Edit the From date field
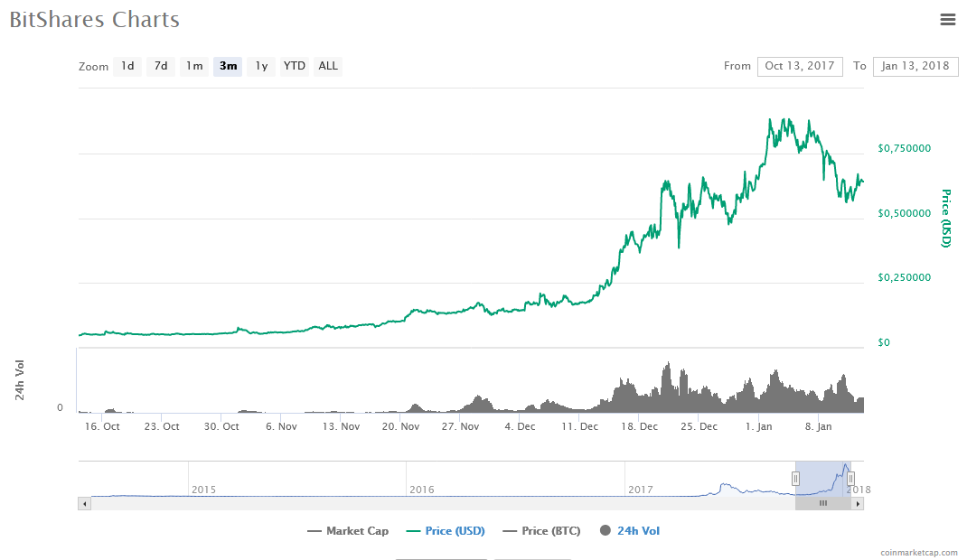Screen dimensions: 967x560 pos(800,66)
